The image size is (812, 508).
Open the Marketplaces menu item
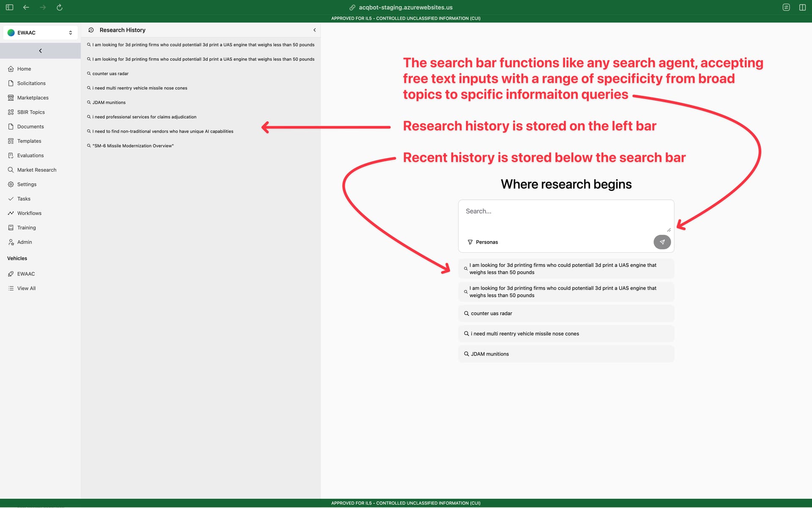pos(40,98)
